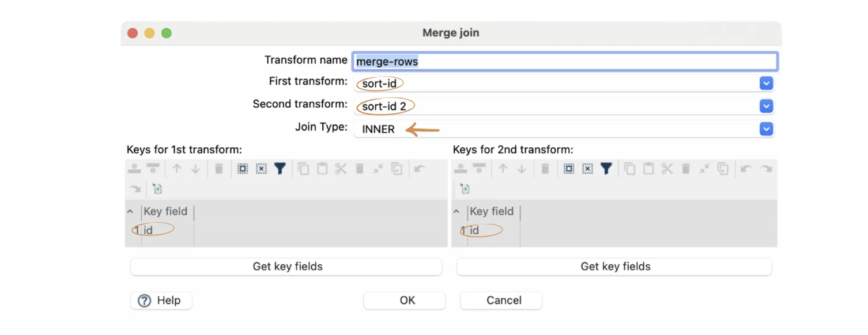
Task: Open the Help button
Action: pos(161,300)
